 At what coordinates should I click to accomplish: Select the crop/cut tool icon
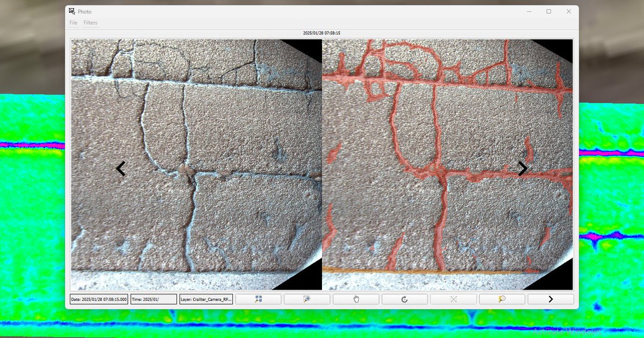tap(453, 299)
